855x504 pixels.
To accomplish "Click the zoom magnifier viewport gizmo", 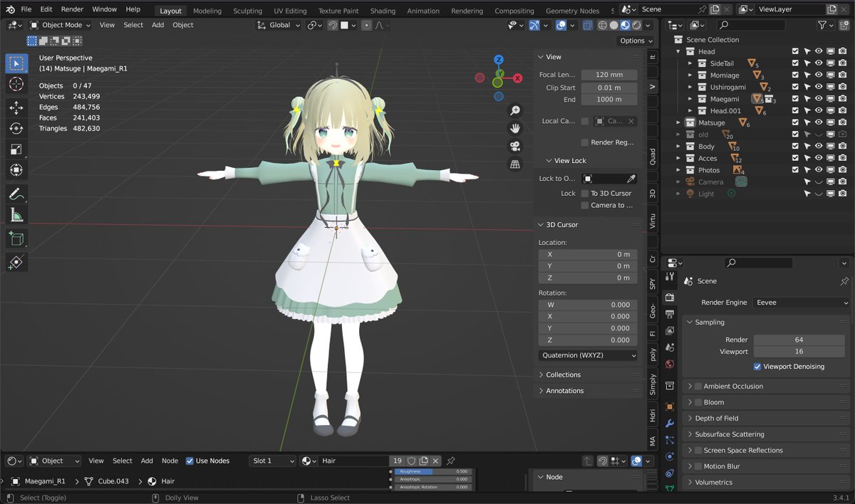I will click(515, 110).
